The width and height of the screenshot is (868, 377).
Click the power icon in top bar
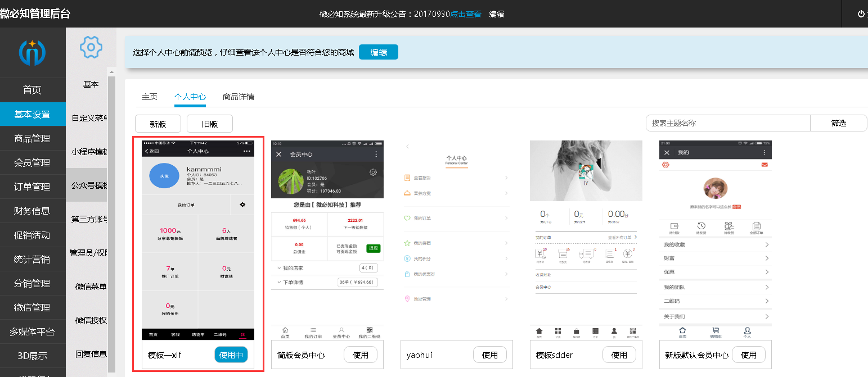(x=861, y=14)
